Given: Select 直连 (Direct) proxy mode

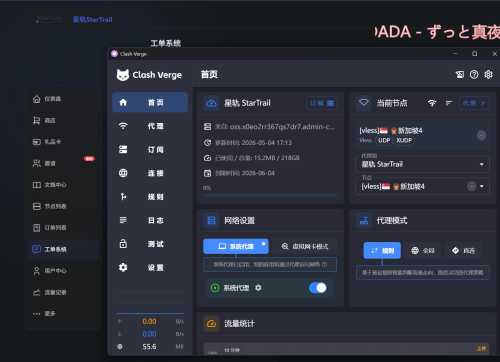Looking at the screenshot, I should click(x=463, y=250).
